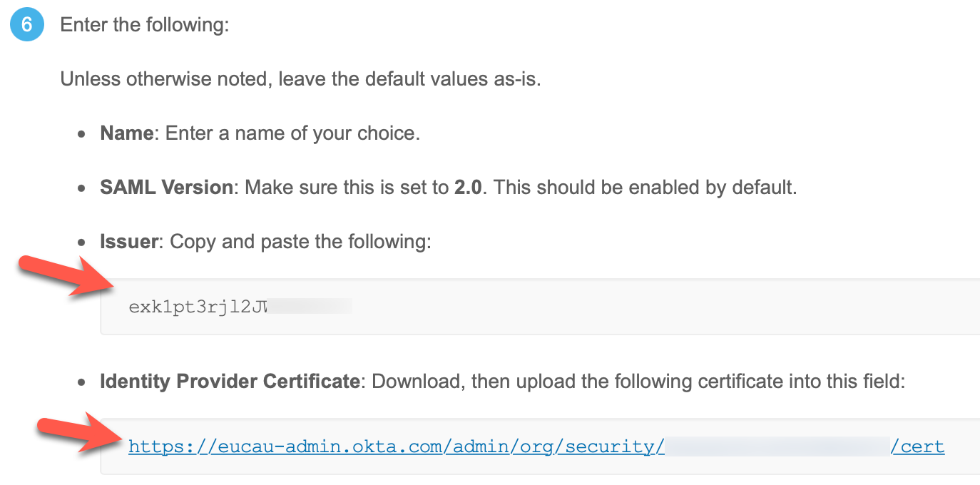This screenshot has width=980, height=485.
Task: Click the redacted segment of the certificate URL
Action: [x=777, y=447]
